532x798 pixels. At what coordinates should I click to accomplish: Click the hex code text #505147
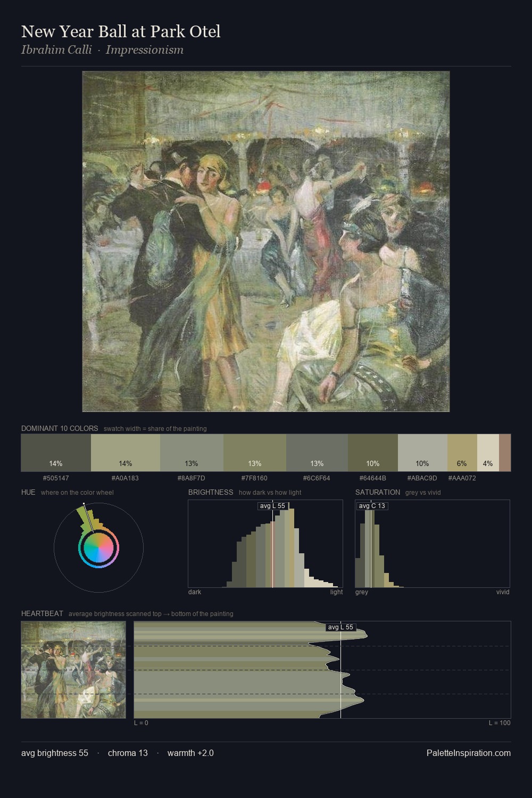click(x=56, y=478)
